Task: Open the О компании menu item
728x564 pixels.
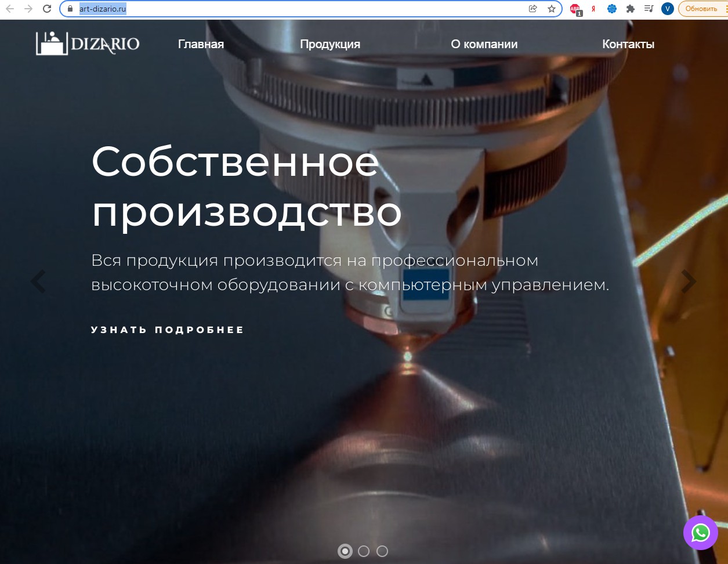Action: [484, 44]
